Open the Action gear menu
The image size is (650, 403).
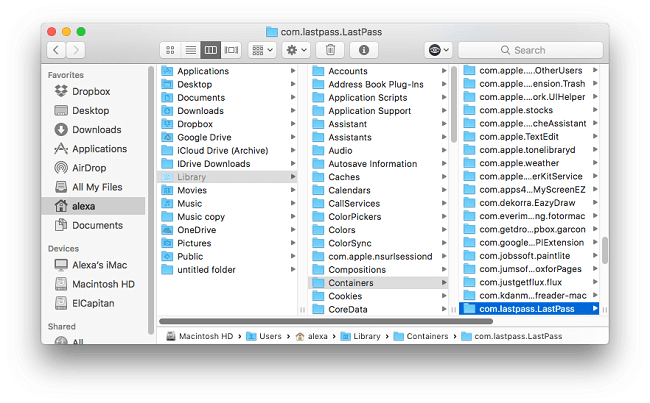296,50
